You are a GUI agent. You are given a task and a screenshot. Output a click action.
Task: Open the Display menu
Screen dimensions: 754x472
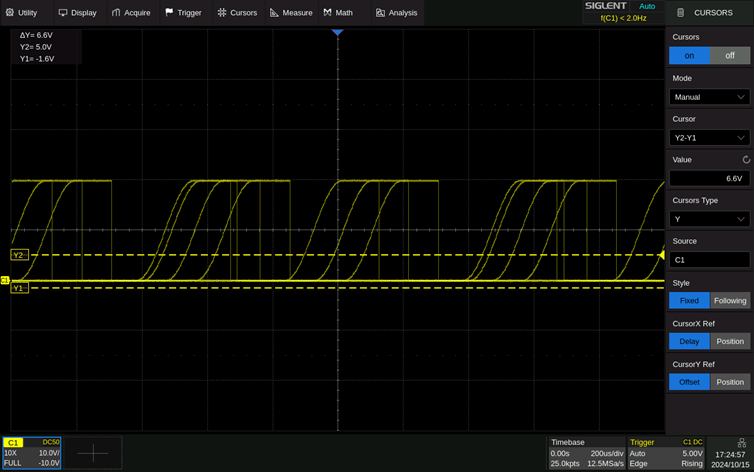click(76, 13)
